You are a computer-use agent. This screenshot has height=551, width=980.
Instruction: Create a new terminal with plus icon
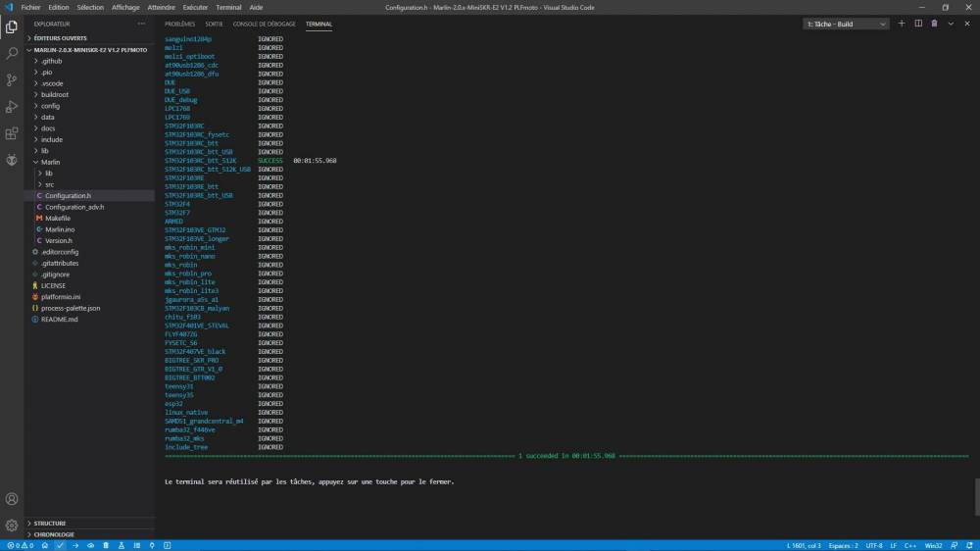902,24
